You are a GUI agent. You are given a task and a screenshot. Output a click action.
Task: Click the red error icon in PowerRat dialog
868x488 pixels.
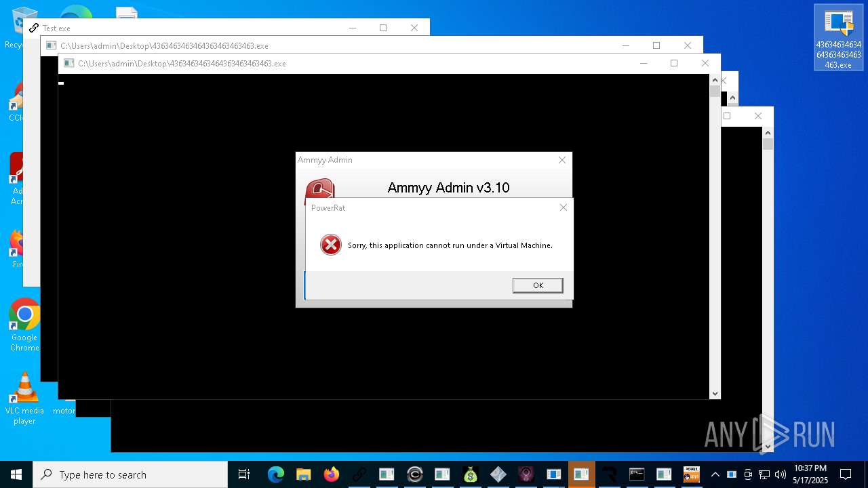coord(331,245)
